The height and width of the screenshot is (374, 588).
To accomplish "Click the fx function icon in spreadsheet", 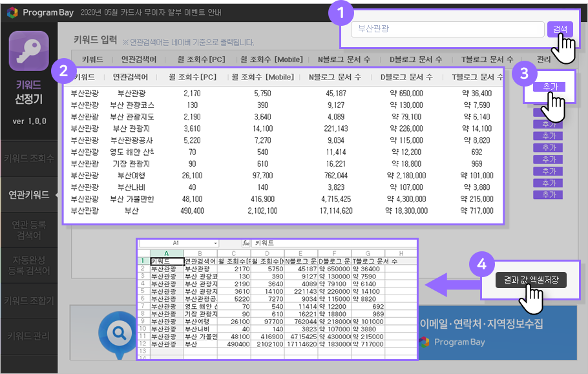I will pyautogui.click(x=246, y=244).
